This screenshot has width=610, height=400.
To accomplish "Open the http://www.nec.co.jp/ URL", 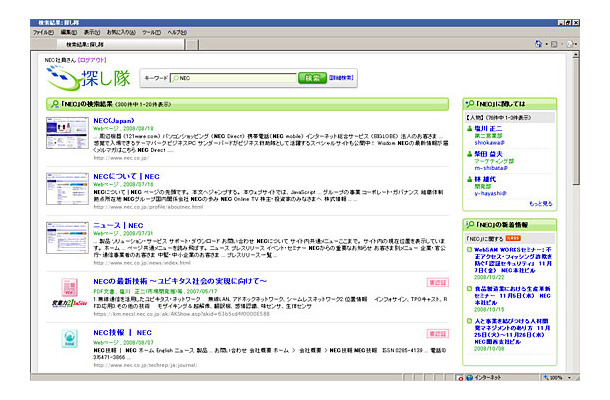I will tap(121, 158).
